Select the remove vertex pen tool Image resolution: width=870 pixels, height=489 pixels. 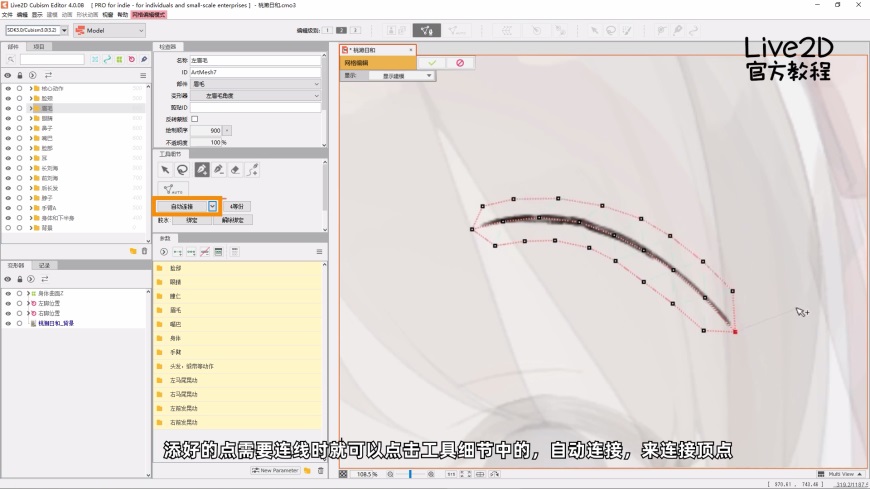[x=219, y=170]
